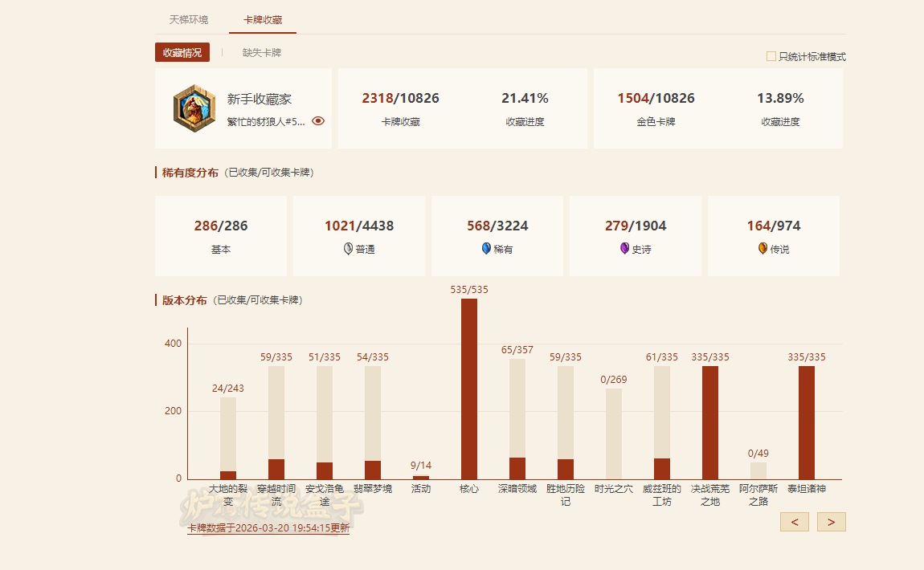Switch to the 天梯环境 tab
Image resolution: width=924 pixels, height=570 pixels.
189,19
